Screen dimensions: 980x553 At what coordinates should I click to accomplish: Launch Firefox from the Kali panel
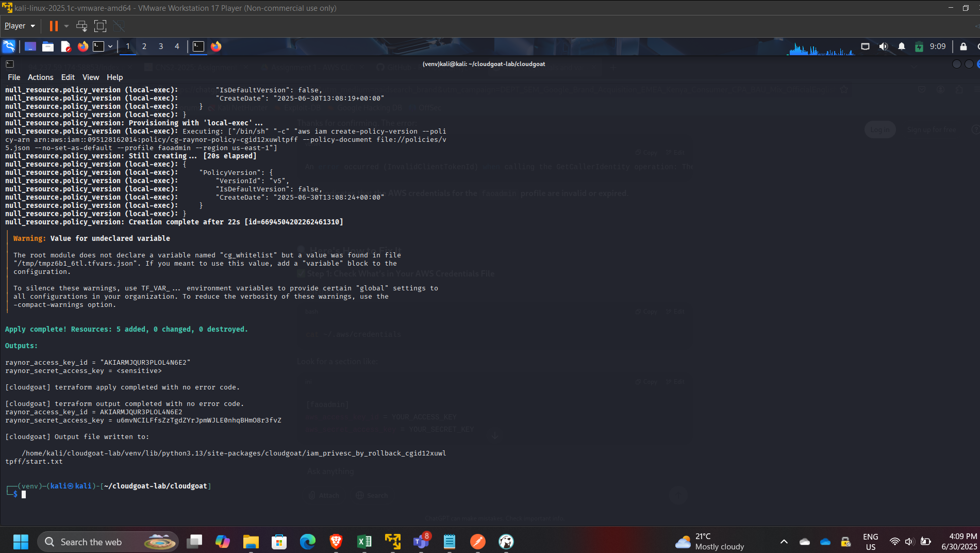82,46
